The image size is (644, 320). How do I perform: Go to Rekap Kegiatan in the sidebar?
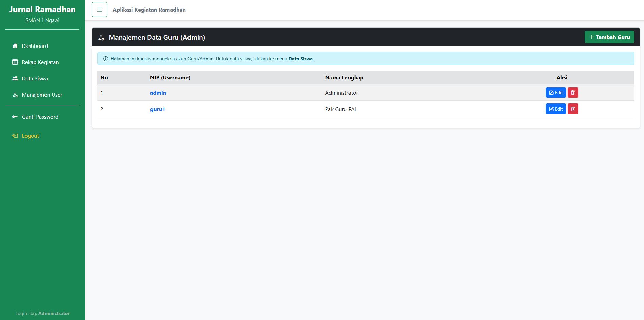coord(40,62)
